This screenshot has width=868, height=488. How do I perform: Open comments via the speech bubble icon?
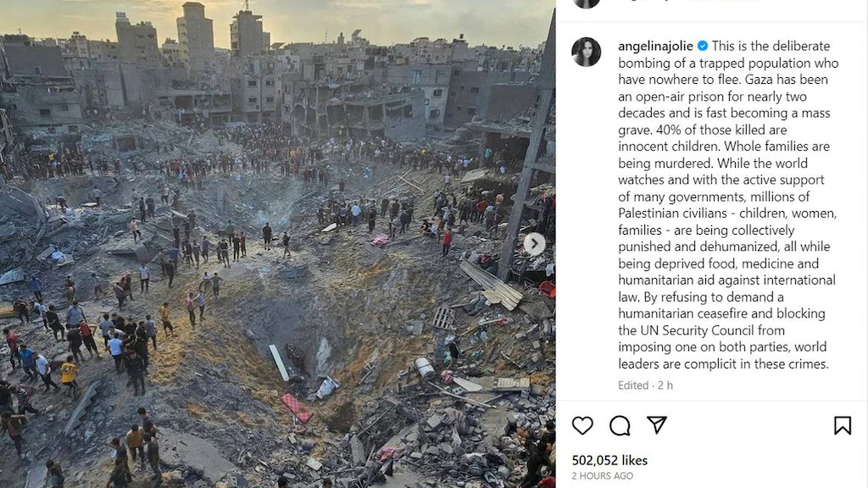click(620, 425)
